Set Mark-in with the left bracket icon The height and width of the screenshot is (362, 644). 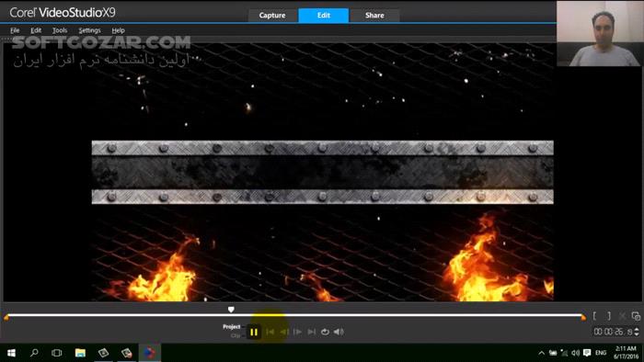click(594, 316)
